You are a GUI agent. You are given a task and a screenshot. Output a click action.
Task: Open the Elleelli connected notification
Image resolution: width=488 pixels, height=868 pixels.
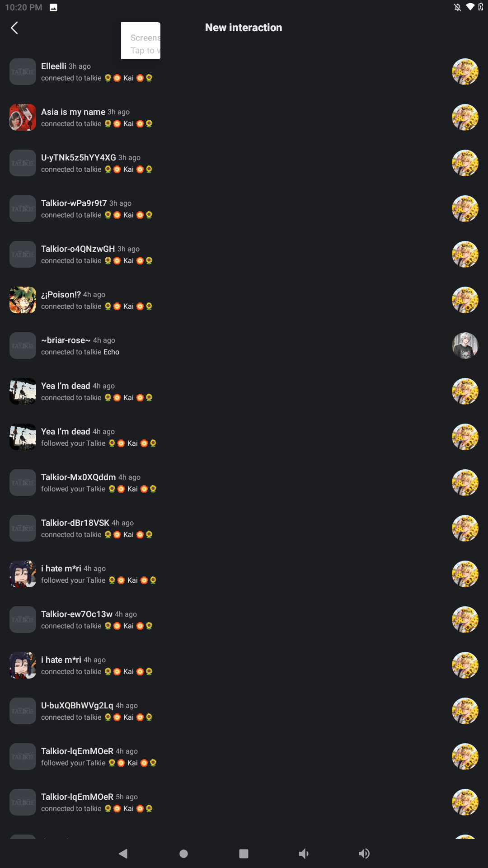tap(244, 72)
